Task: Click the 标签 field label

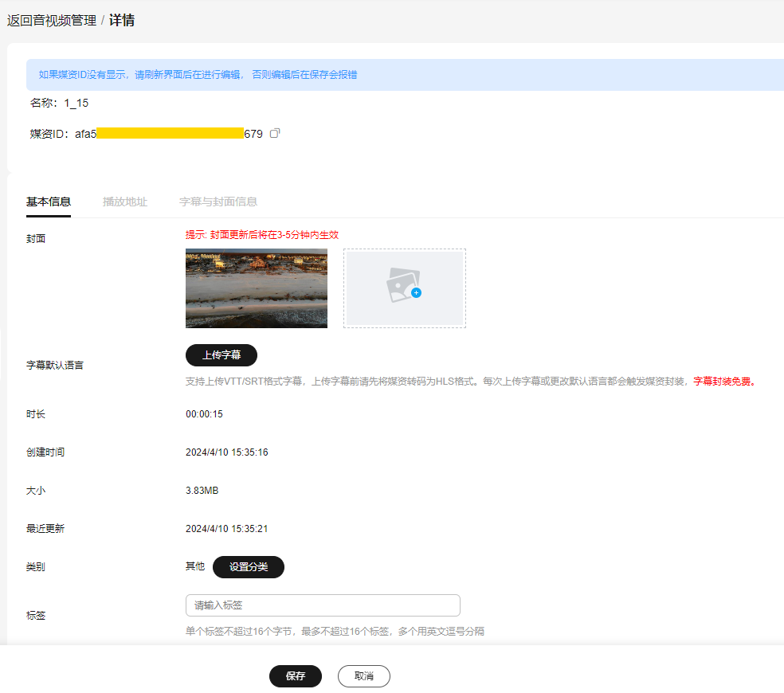Action: [x=36, y=616]
